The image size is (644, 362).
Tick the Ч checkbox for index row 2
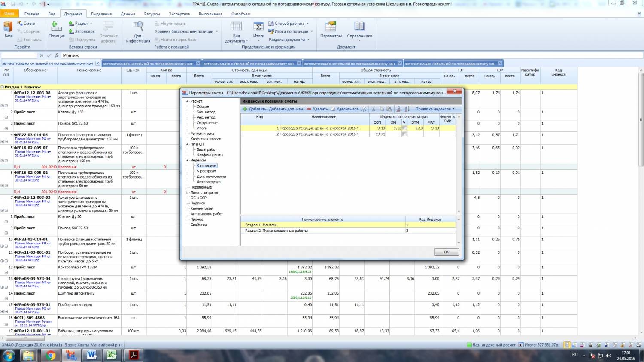coord(404,134)
